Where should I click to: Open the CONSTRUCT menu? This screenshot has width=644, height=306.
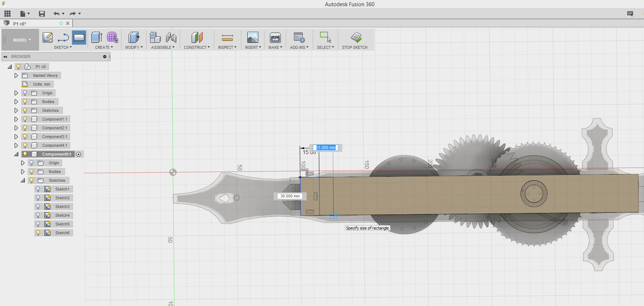[197, 47]
